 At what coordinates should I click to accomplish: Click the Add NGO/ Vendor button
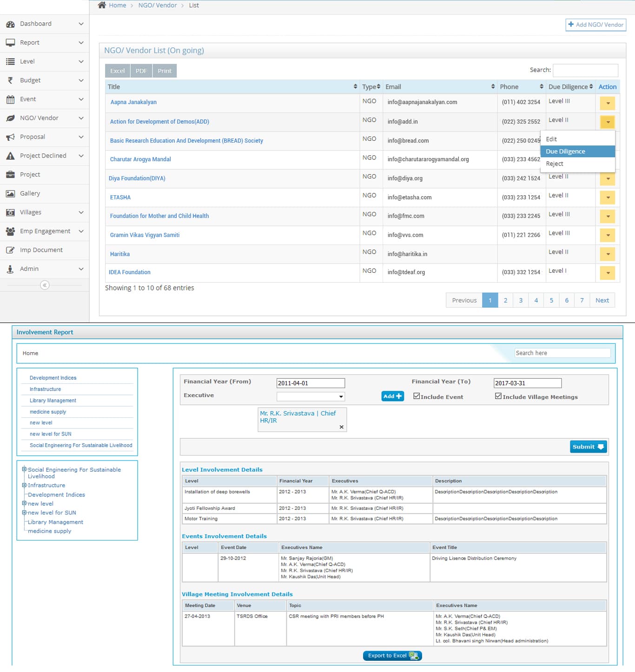tap(595, 25)
